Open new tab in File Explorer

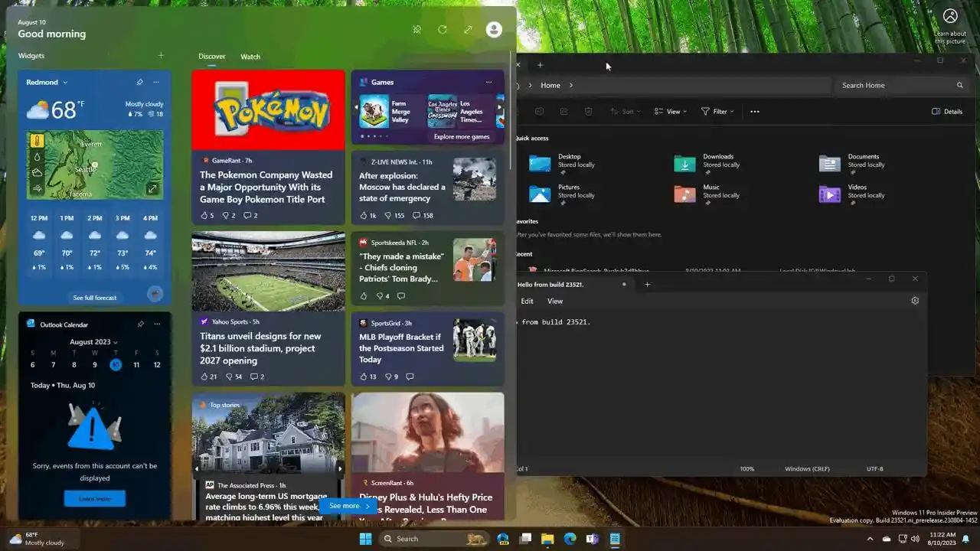(x=540, y=65)
